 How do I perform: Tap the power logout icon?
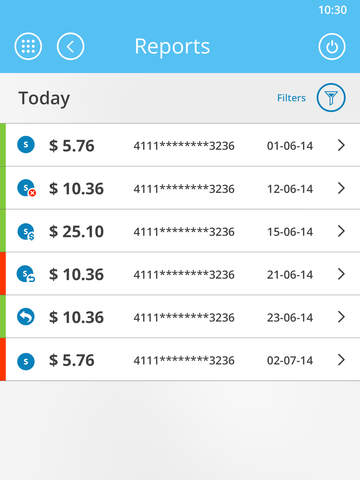[332, 47]
